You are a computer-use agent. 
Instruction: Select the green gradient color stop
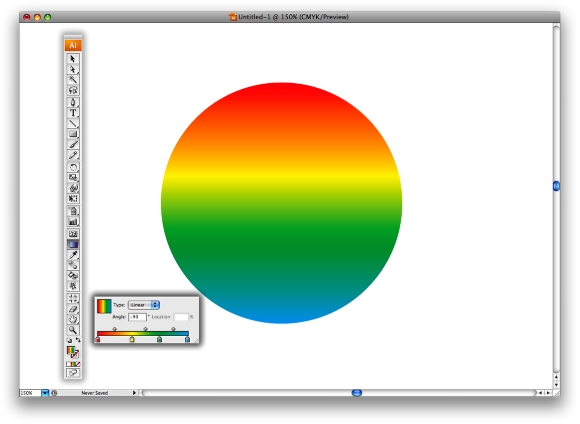coord(159,339)
